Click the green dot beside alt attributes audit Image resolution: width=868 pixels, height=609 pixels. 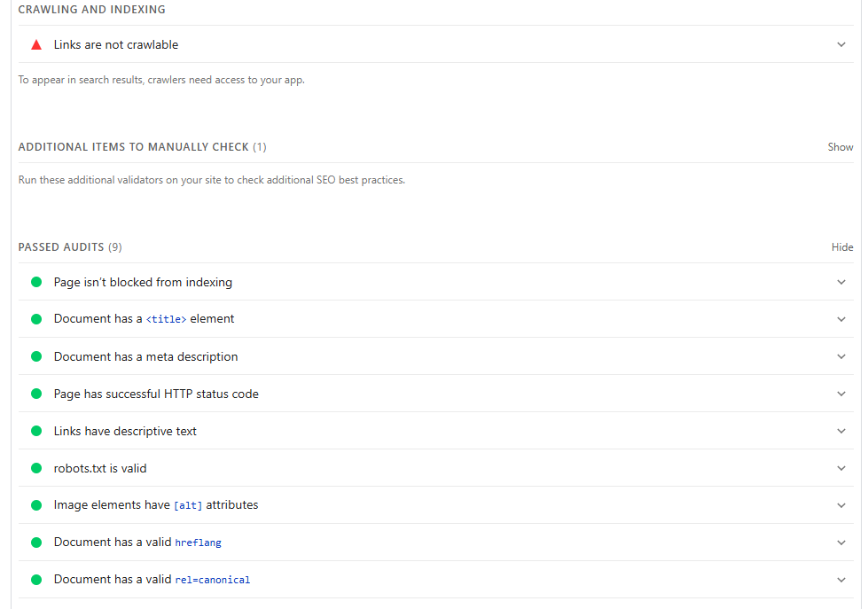point(35,504)
